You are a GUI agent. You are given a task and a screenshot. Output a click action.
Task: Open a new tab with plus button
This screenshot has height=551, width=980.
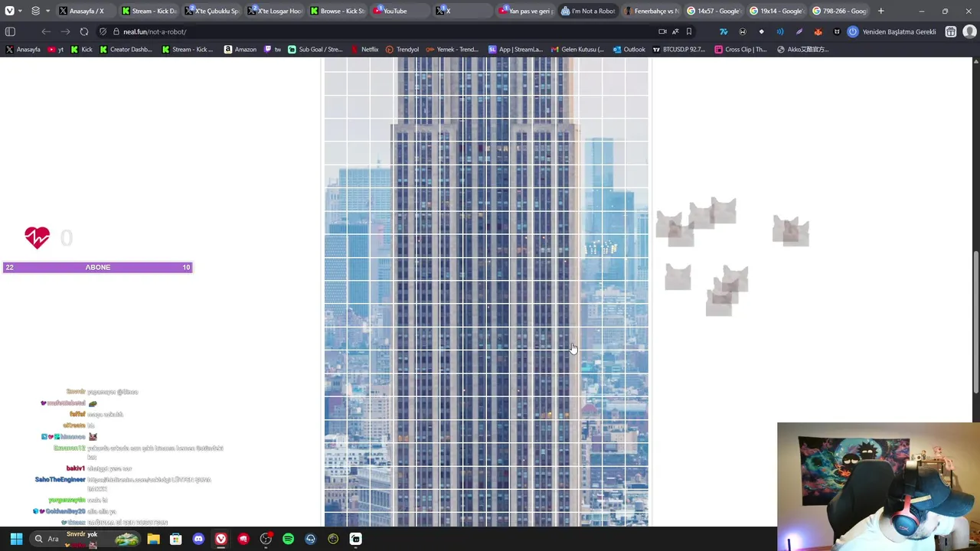pyautogui.click(x=880, y=11)
